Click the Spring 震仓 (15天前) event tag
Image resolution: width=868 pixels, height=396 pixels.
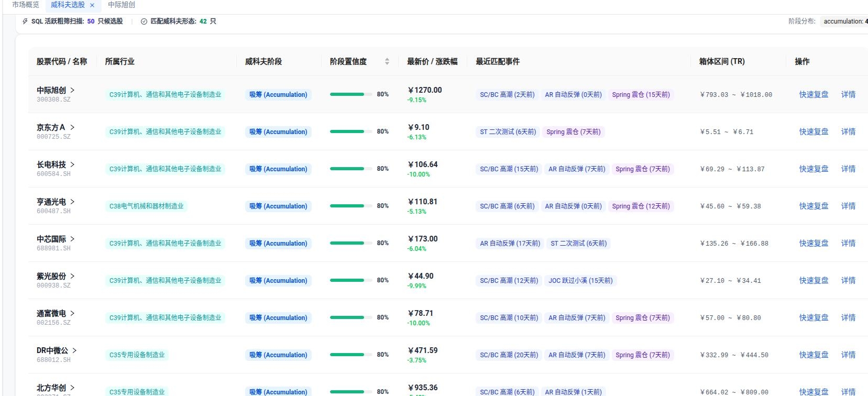[x=641, y=95]
